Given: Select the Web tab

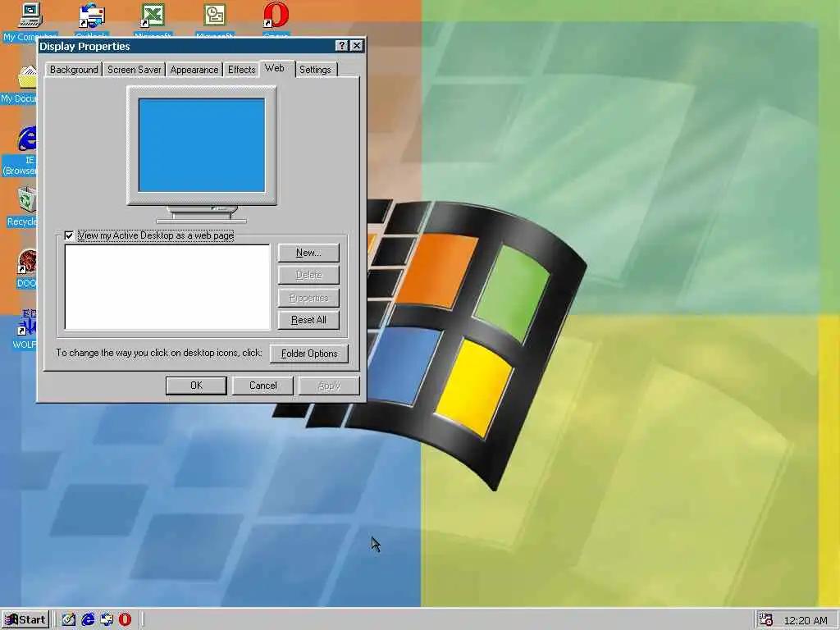Looking at the screenshot, I should pos(275,68).
